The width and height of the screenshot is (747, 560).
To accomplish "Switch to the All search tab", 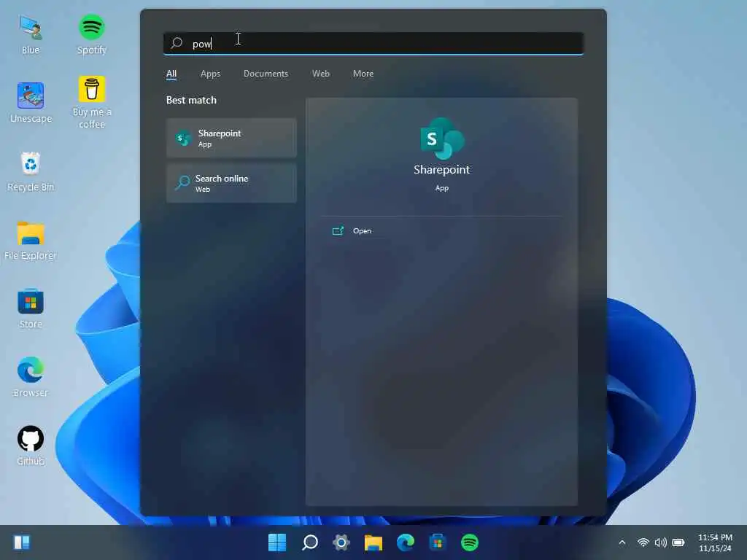I will point(171,74).
